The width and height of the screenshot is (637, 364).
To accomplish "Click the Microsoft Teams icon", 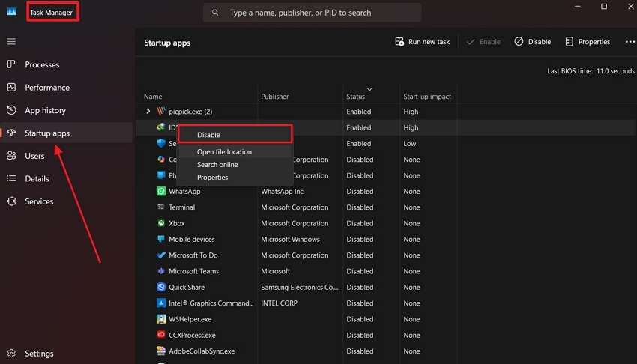I will point(161,271).
